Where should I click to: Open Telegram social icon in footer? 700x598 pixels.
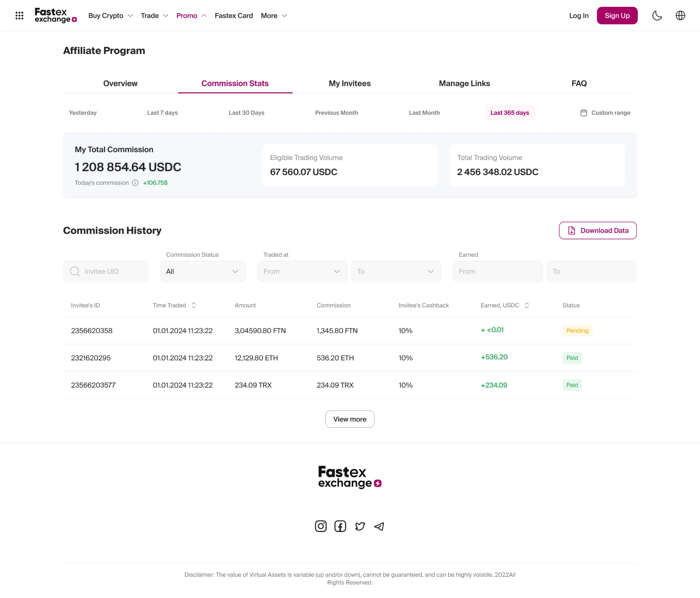[379, 526]
